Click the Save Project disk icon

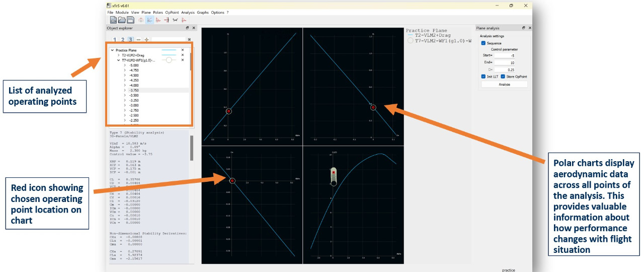click(x=130, y=20)
